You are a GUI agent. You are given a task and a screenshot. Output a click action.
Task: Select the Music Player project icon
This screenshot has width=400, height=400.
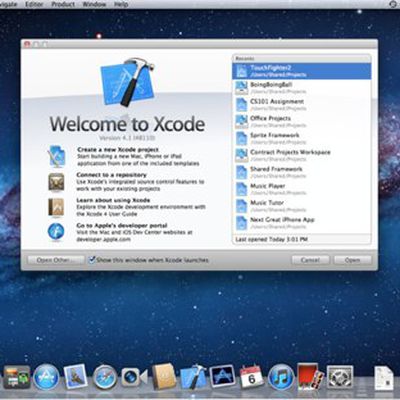click(241, 189)
